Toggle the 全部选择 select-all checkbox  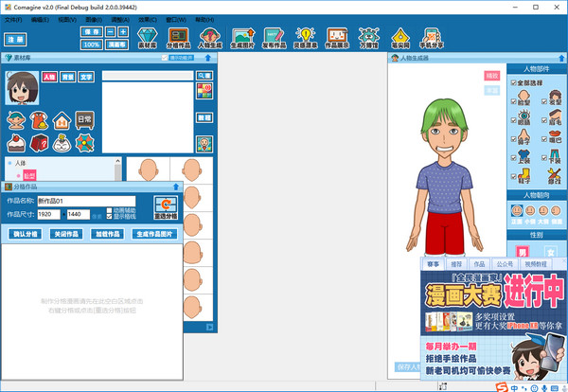[514, 83]
